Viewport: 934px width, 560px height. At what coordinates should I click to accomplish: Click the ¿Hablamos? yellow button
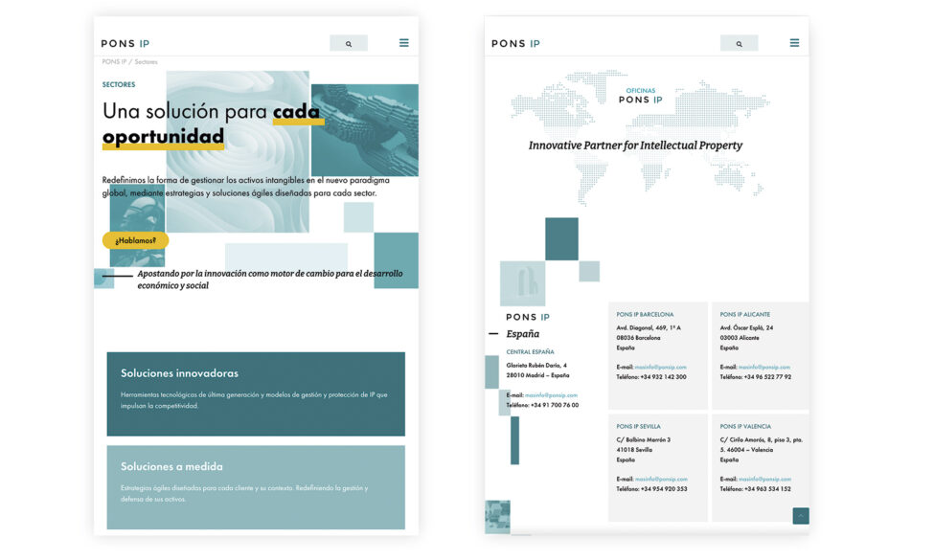135,240
